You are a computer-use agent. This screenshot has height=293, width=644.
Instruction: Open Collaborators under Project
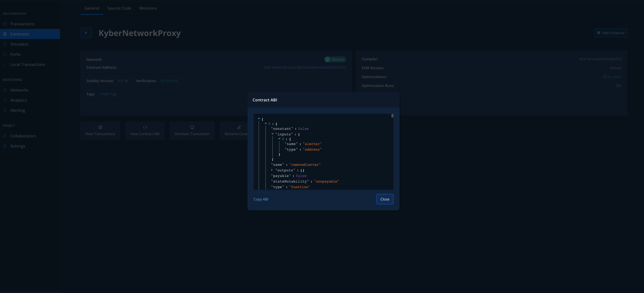click(x=30, y=136)
